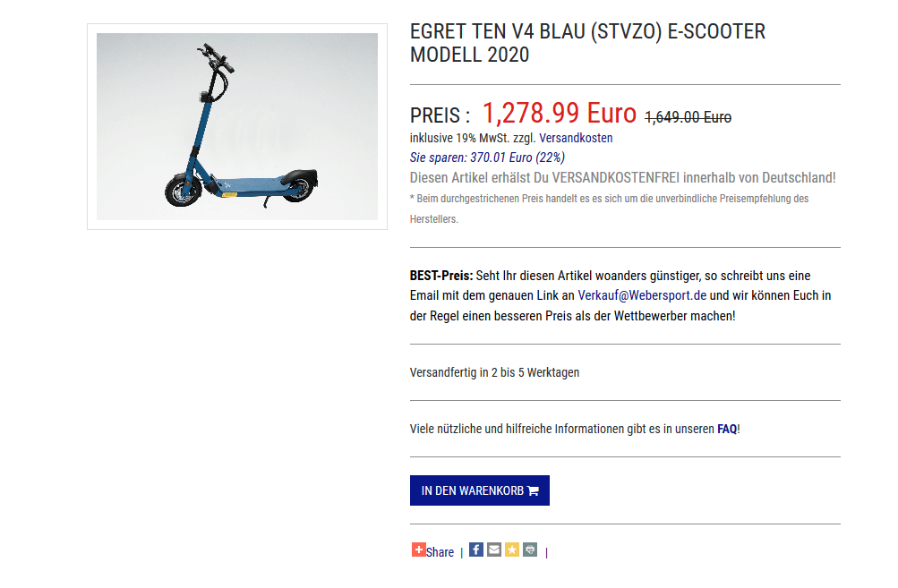Open the FAQ link
The height and width of the screenshot is (588, 898).
tap(727, 429)
